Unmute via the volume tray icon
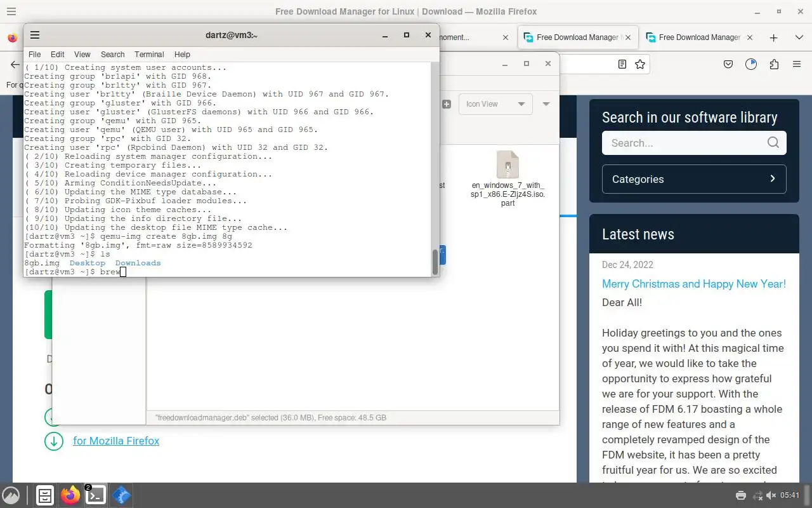The height and width of the screenshot is (508, 812). tap(771, 495)
